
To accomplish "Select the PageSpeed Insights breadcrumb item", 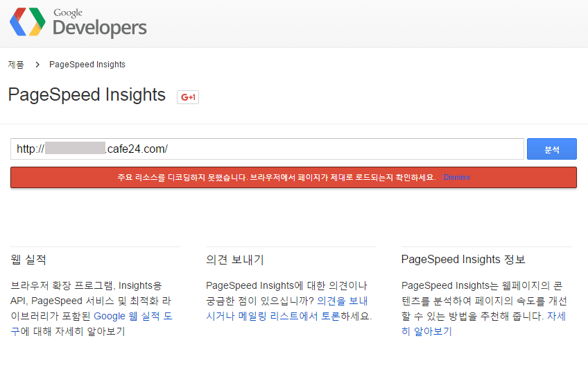I will (x=87, y=65).
